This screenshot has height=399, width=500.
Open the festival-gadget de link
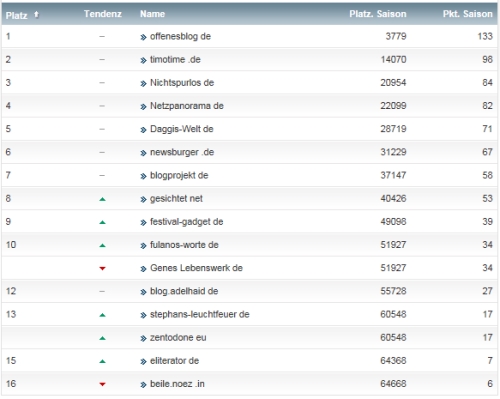coord(187,222)
